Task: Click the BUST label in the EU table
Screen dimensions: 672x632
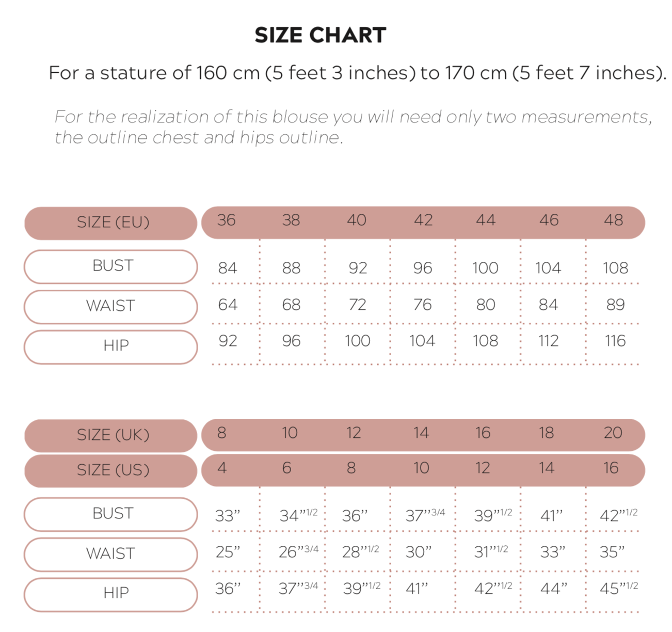Action: click(x=111, y=266)
